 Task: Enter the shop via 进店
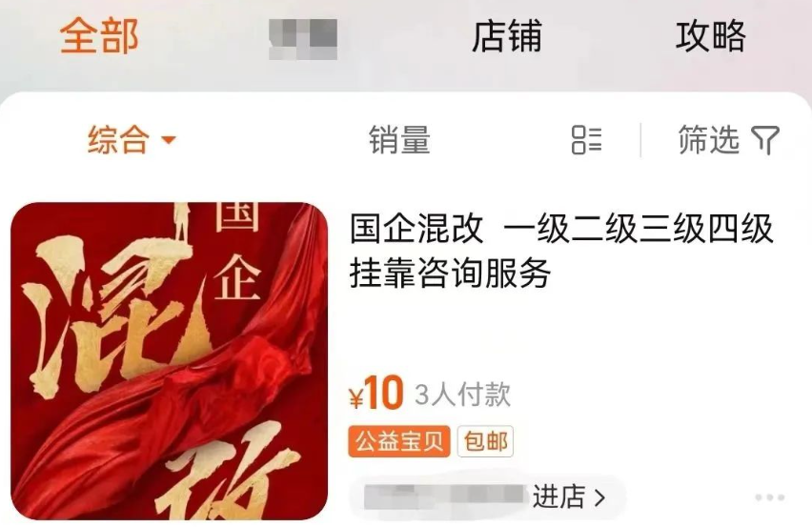558,498
